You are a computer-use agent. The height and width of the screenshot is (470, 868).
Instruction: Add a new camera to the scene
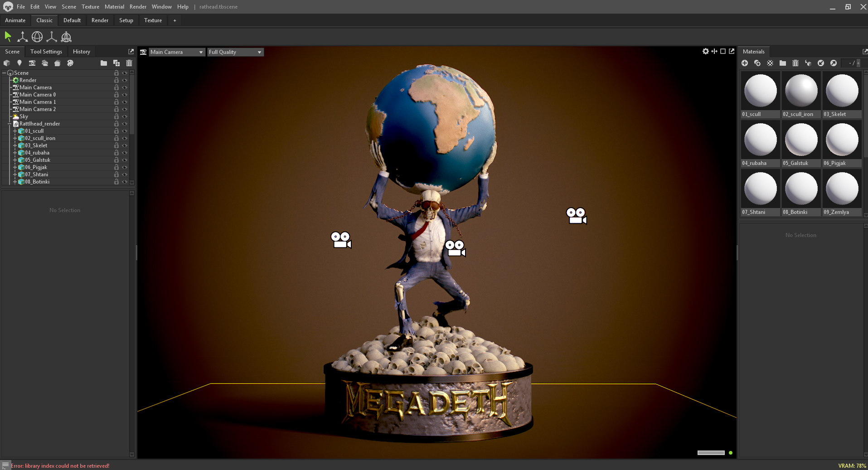pyautogui.click(x=32, y=63)
